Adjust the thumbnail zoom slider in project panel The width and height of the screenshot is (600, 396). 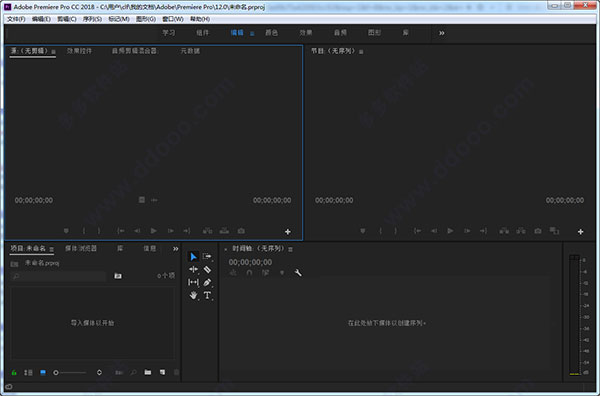click(x=71, y=372)
